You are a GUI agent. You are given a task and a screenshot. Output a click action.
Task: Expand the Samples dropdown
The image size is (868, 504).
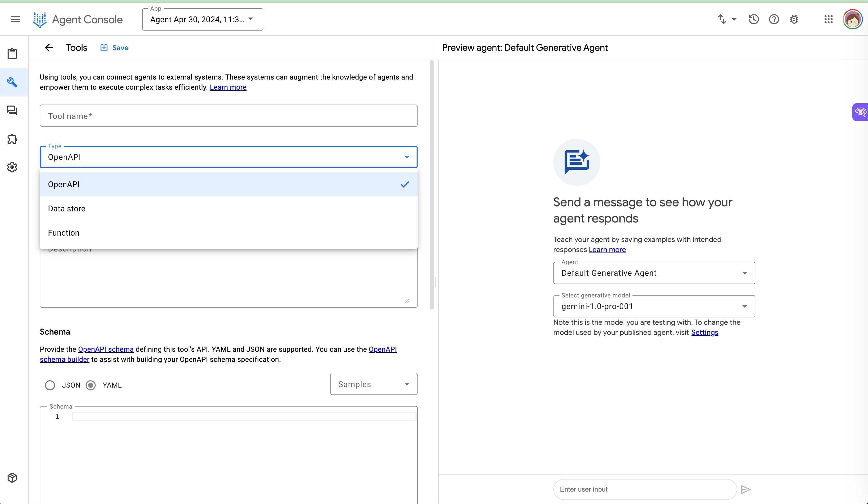click(x=373, y=384)
